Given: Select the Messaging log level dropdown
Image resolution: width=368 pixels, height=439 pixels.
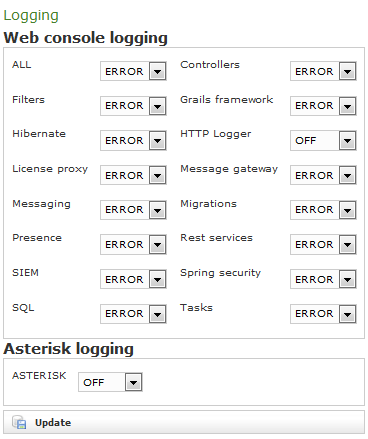Looking at the screenshot, I should pos(133,210).
